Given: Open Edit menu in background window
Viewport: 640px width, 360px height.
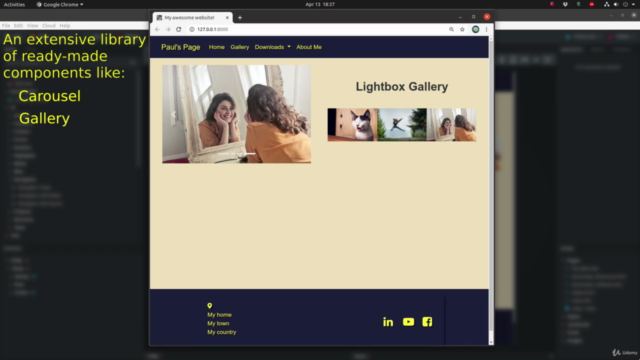Looking at the screenshot, I should coord(18,26).
